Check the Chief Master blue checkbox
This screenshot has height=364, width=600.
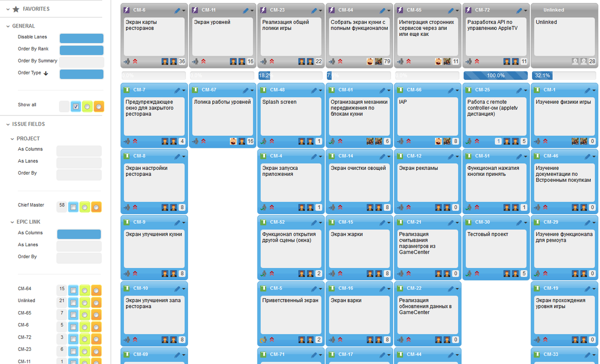pyautogui.click(x=73, y=207)
